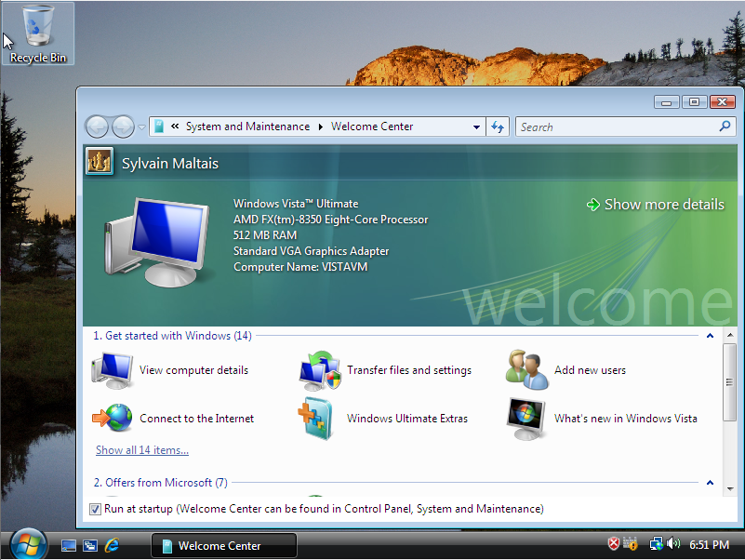Click Show all 14 items link
745x560 pixels.
(142, 450)
